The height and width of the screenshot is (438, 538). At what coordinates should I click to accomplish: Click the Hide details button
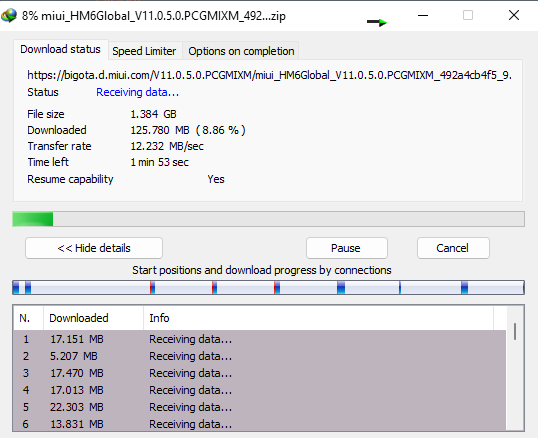(94, 248)
